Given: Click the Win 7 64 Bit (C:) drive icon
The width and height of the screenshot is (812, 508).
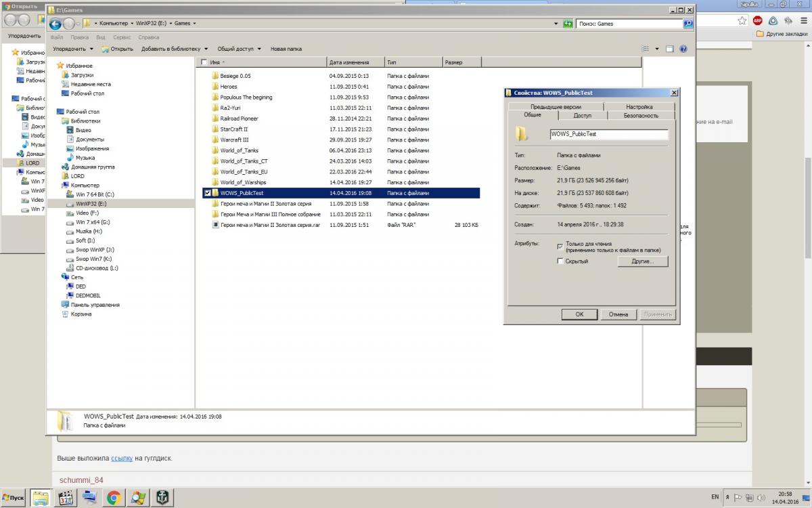Looking at the screenshot, I should 70,194.
